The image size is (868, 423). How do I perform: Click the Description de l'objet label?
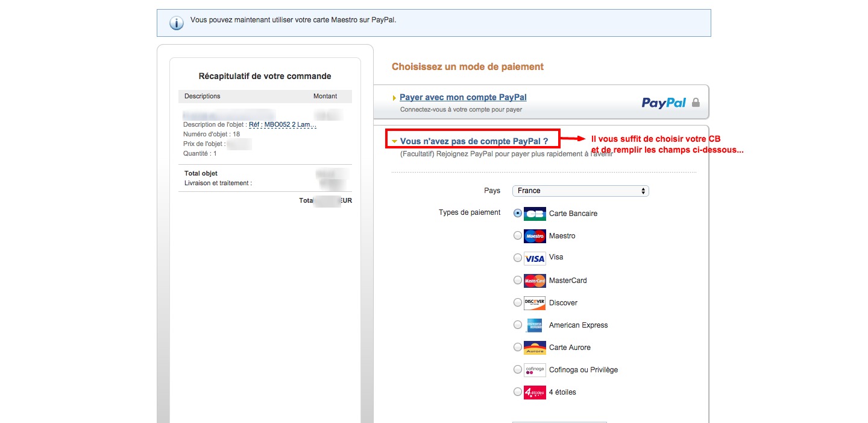pos(215,124)
